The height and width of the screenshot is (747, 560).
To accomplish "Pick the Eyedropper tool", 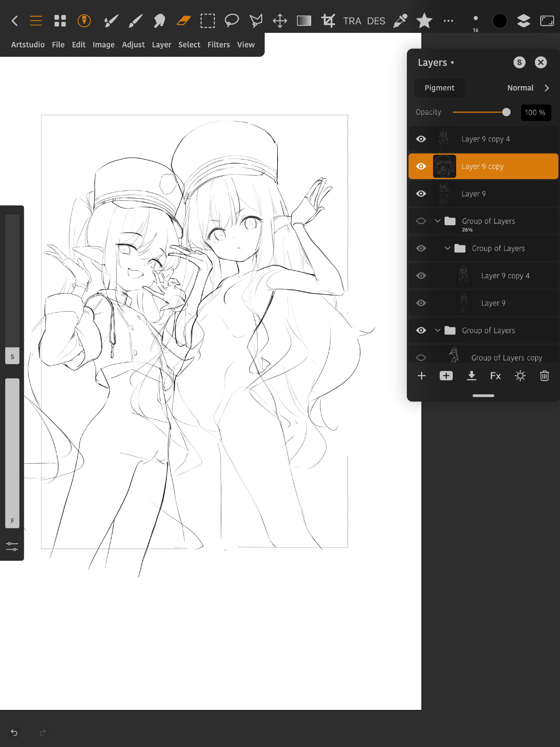I will coord(400,21).
